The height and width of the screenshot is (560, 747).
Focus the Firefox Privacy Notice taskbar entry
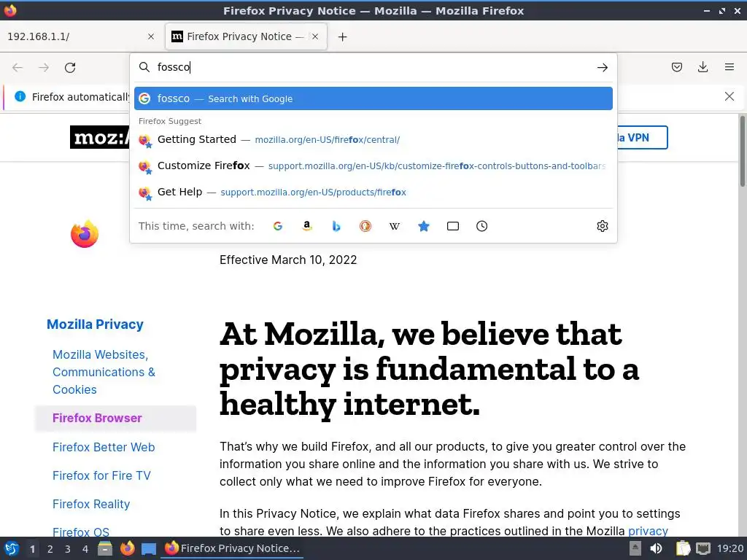[232, 548]
